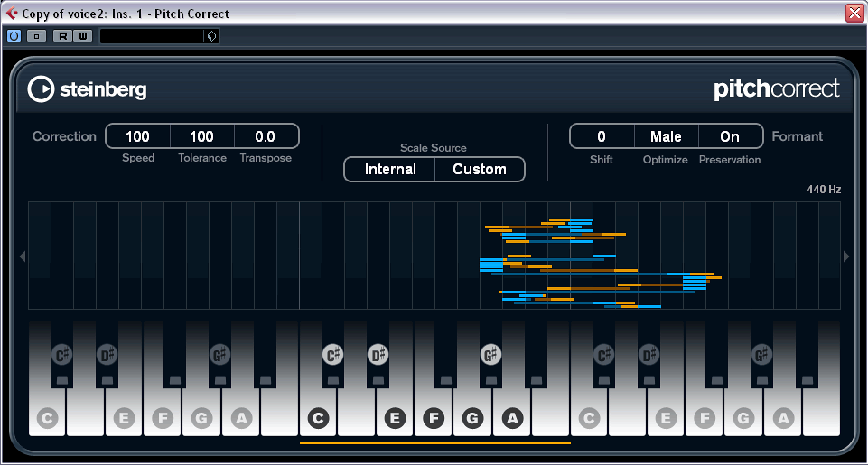The height and width of the screenshot is (465, 868).
Task: Open preset management cube icon
Action: click(x=211, y=36)
